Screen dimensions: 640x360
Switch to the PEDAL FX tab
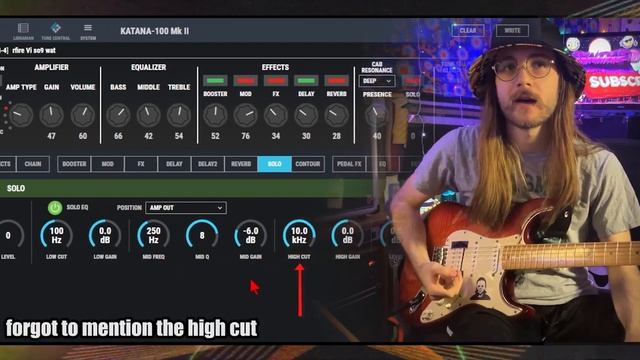pos(349,164)
